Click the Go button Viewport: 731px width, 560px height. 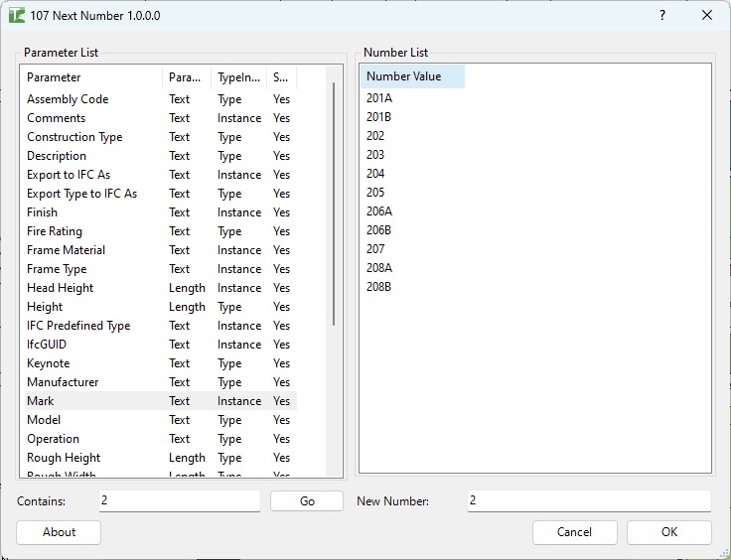pyautogui.click(x=307, y=500)
